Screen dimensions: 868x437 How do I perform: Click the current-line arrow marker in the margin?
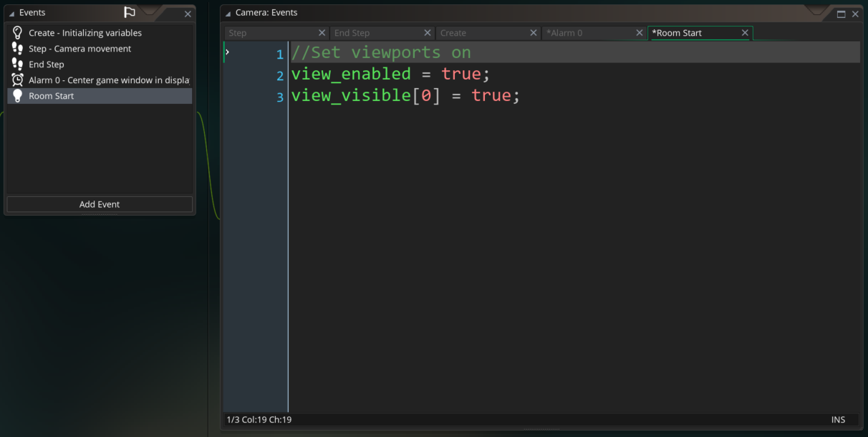click(228, 52)
